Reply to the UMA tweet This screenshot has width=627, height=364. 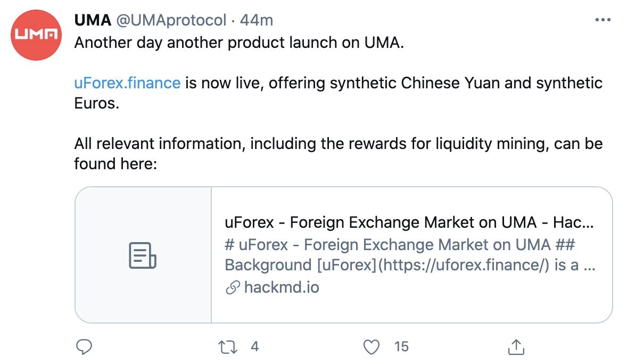[84, 347]
